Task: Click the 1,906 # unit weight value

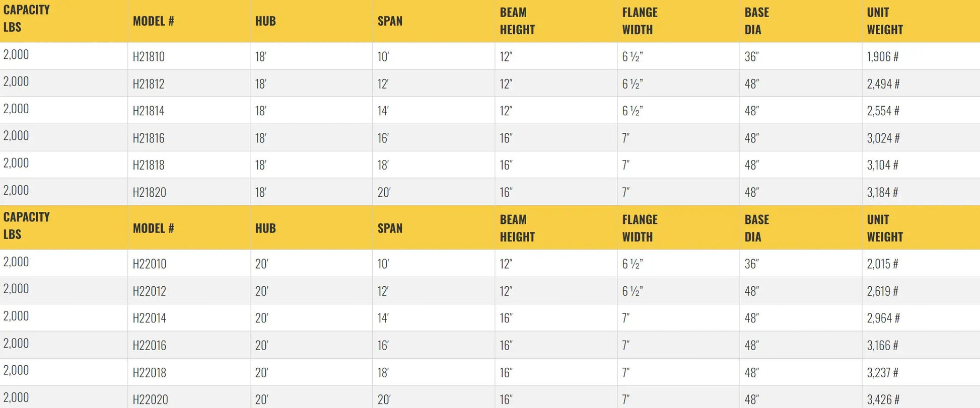Action: click(882, 56)
